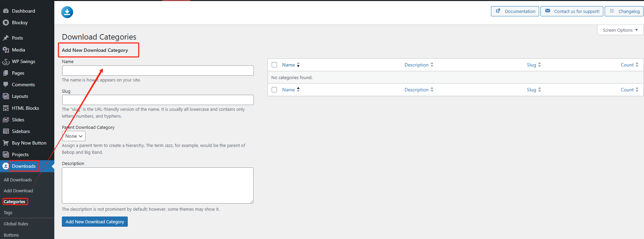644x239 pixels.
Task: Click the WP Swings icon
Action: click(6, 62)
